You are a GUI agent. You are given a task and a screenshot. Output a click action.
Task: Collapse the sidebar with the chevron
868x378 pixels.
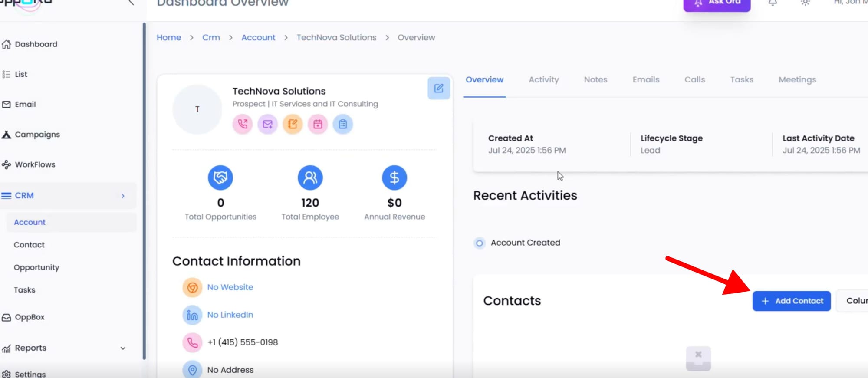[x=131, y=3]
